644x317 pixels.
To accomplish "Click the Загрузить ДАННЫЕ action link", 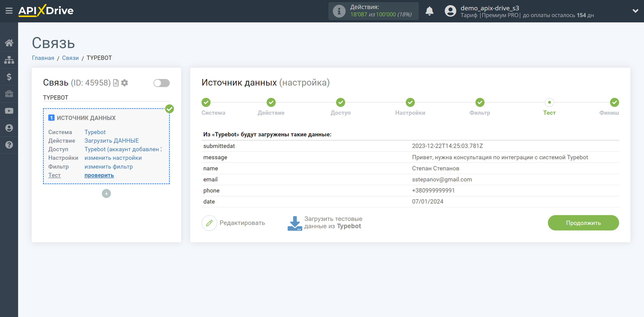I will (111, 141).
